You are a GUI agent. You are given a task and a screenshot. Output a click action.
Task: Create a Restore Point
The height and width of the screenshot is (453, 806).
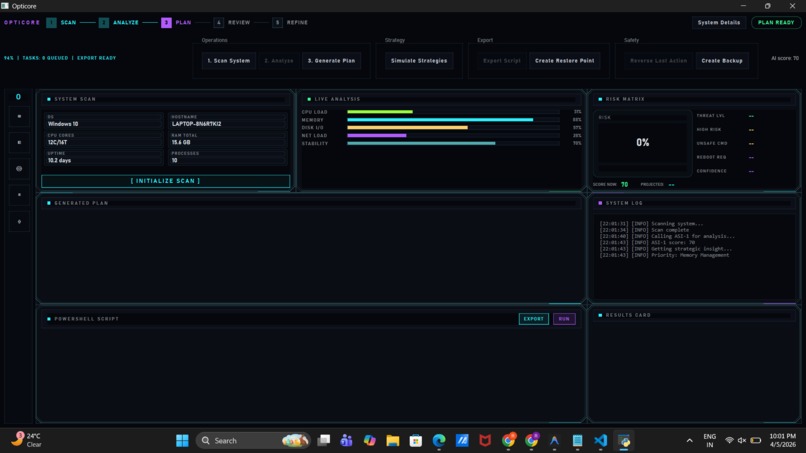pos(564,61)
